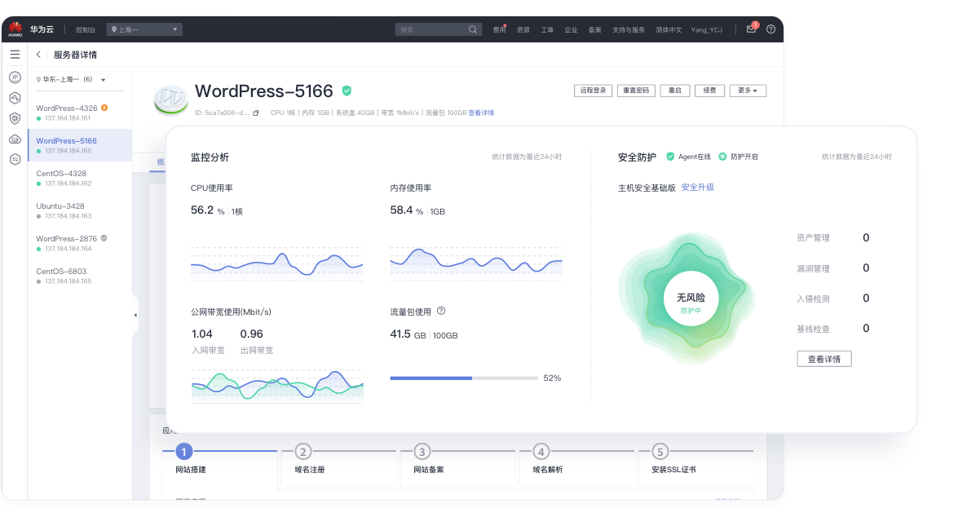Viewport: 980px width, 522px height.
Task: Click the Agent在线 status shield icon
Action: (x=670, y=156)
